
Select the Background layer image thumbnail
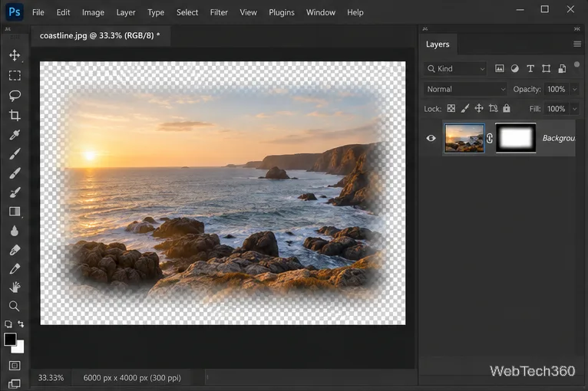[x=464, y=138]
